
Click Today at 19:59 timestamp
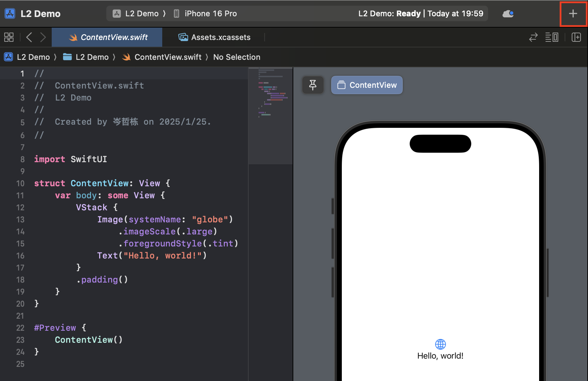[x=455, y=14]
